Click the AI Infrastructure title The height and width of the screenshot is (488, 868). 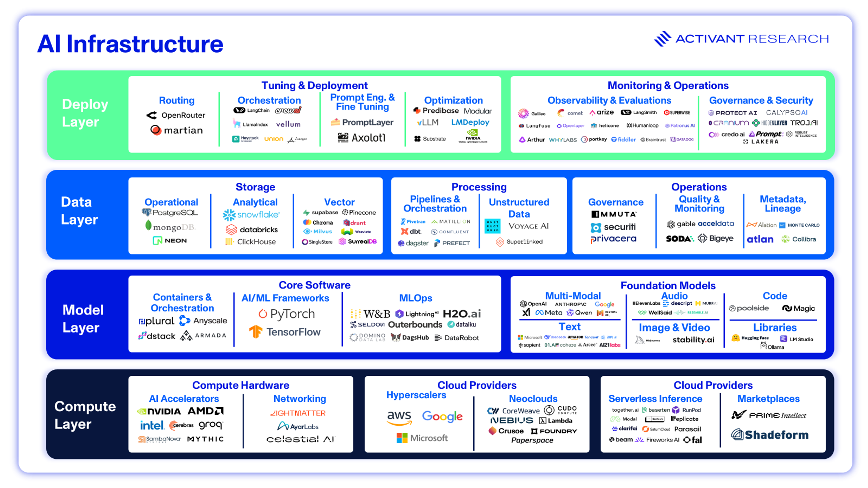tap(130, 44)
